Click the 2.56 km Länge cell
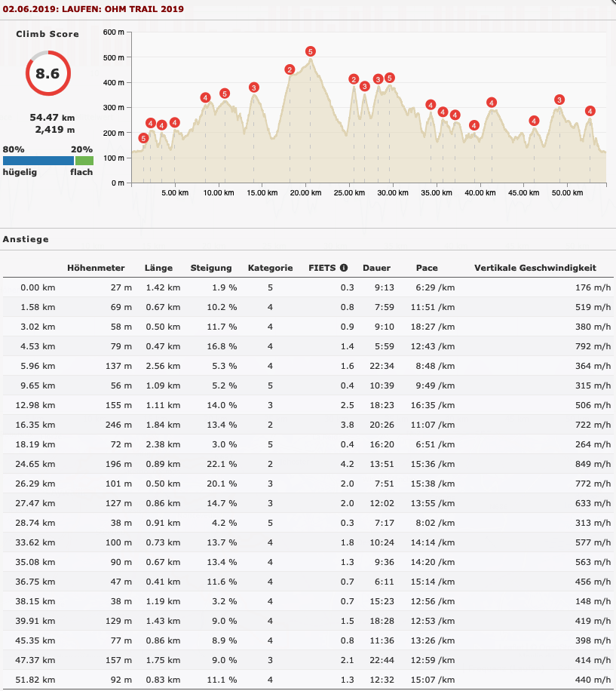The height and width of the screenshot is (691, 616). click(x=163, y=366)
